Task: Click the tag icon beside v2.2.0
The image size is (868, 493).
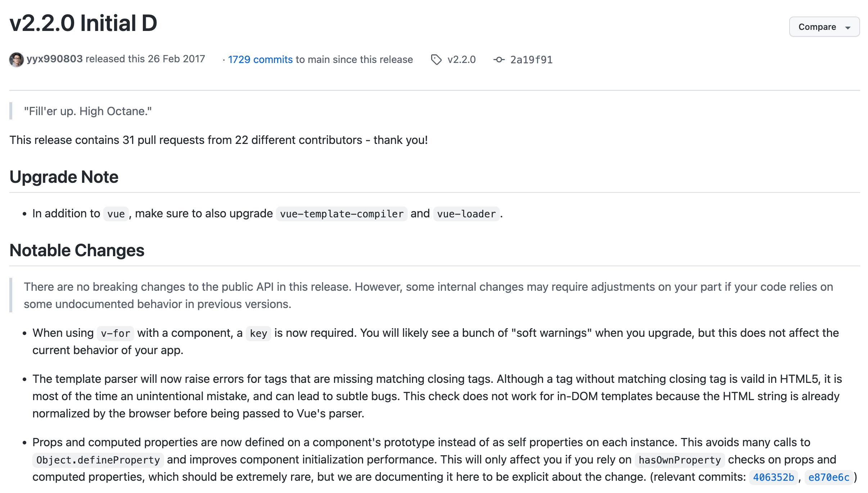Action: tap(436, 60)
